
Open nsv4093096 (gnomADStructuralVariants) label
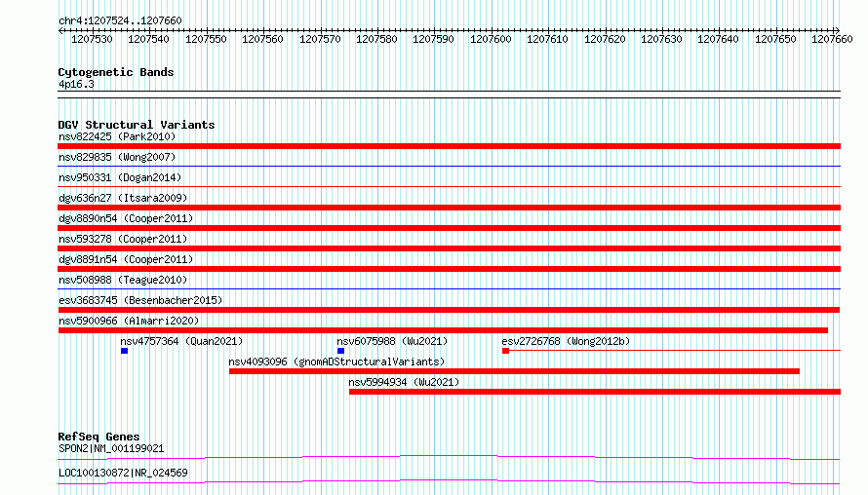336,362
